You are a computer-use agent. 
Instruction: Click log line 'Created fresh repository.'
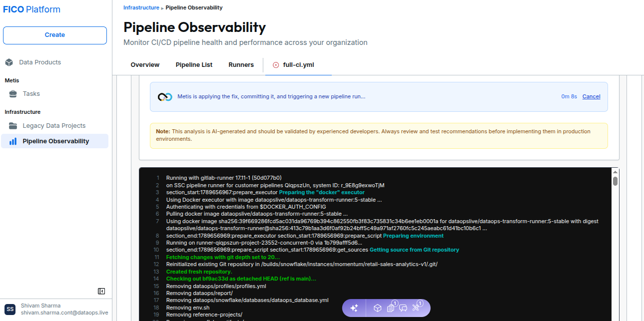[199, 272]
